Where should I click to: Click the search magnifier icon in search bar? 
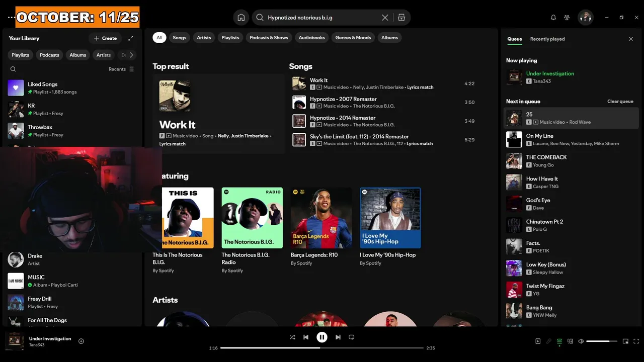click(x=260, y=18)
